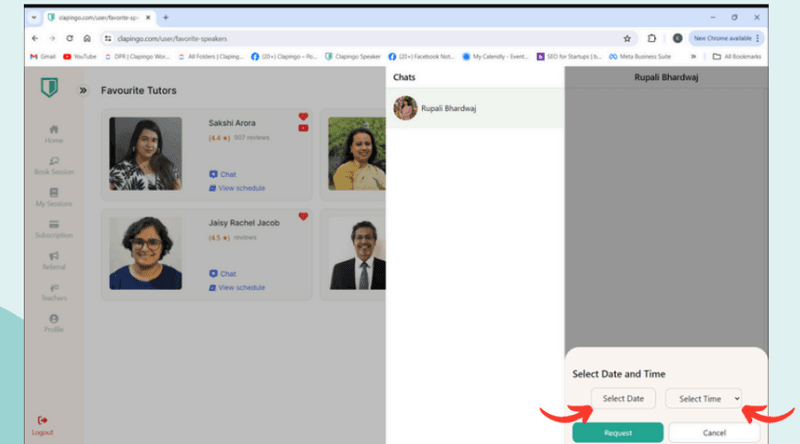
Task: Open My Sessions from sidebar
Action: pos(53,192)
